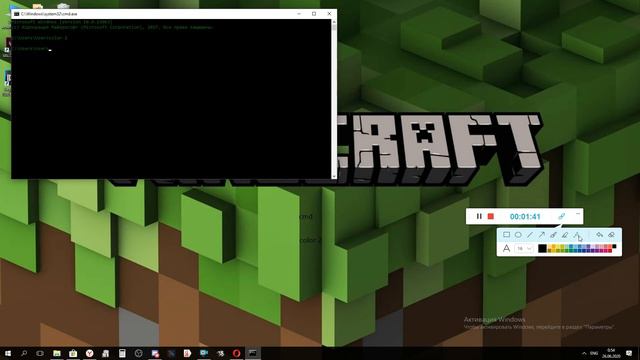Click the undo arrow in annotation panel
Image resolution: width=640 pixels, height=360 pixels.
(599, 235)
